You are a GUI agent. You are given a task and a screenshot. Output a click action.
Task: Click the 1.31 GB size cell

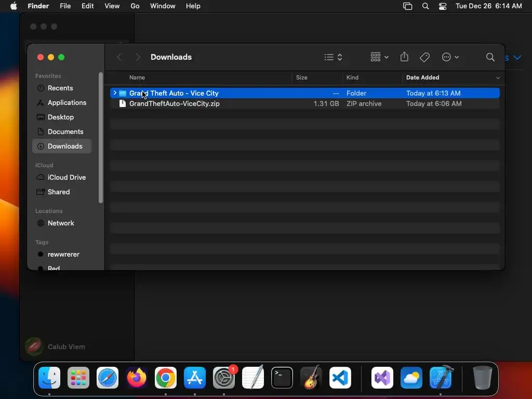tap(326, 104)
